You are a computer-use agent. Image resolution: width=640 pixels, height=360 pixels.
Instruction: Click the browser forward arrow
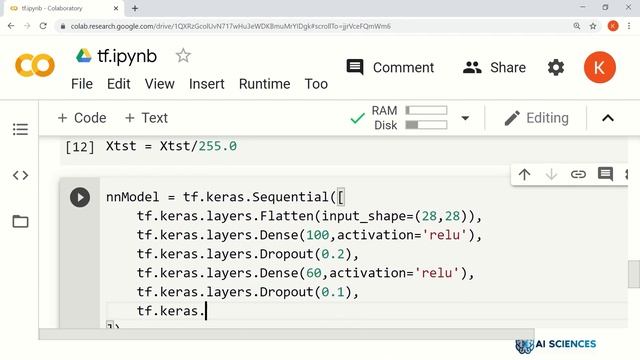(x=27, y=26)
